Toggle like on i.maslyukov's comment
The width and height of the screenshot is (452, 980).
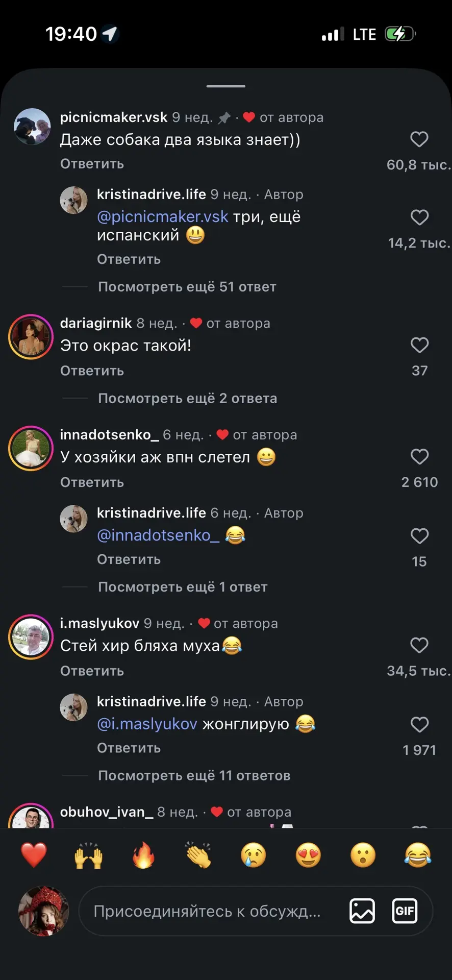[x=419, y=645]
